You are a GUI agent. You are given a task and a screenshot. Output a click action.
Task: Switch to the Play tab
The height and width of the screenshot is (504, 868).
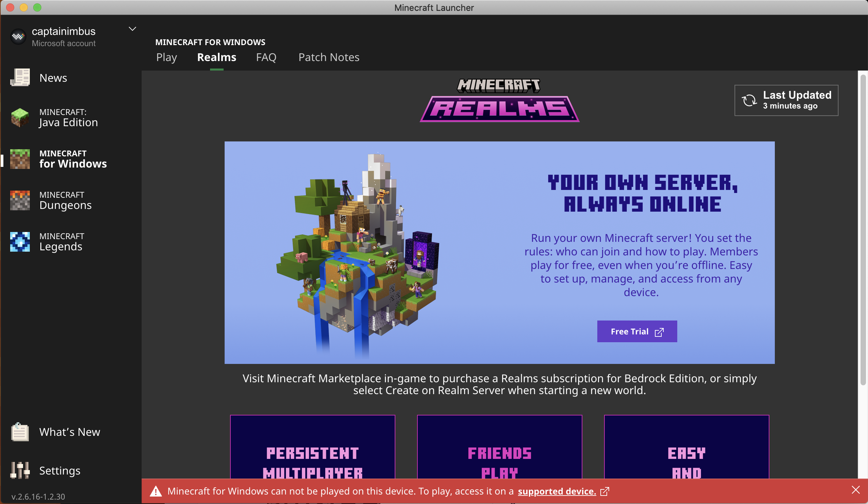[x=166, y=57]
